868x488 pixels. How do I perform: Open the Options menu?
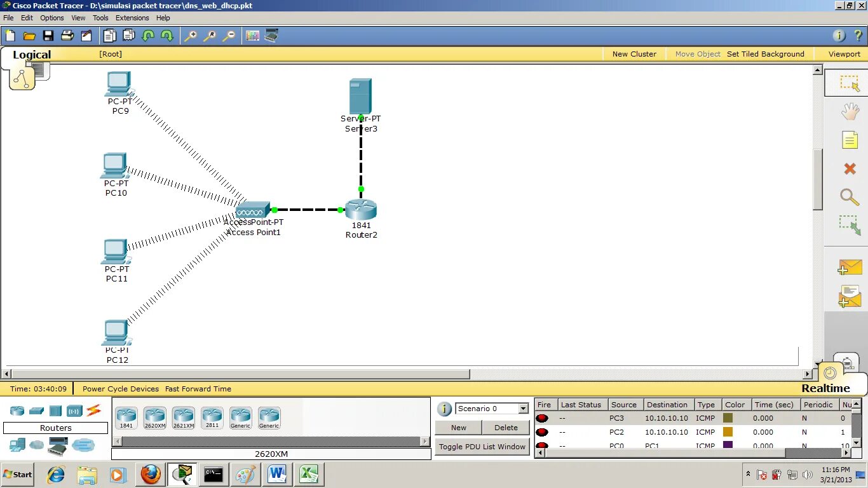[x=52, y=18]
